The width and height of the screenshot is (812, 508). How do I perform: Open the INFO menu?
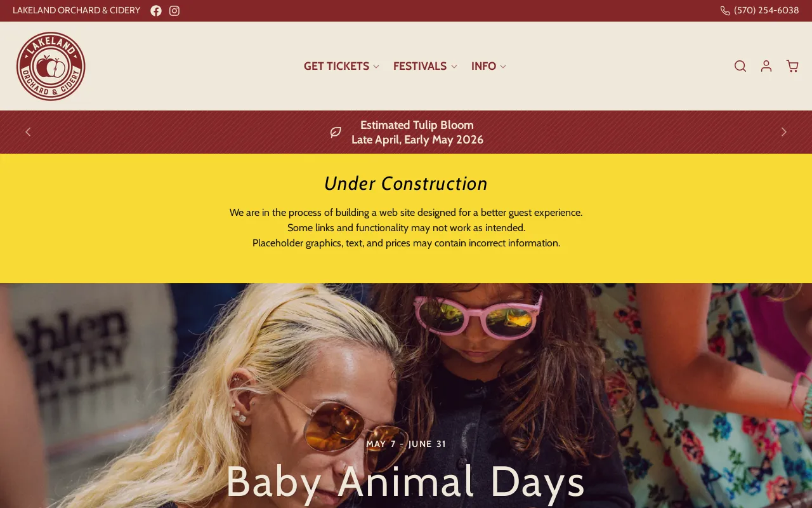[483, 66]
